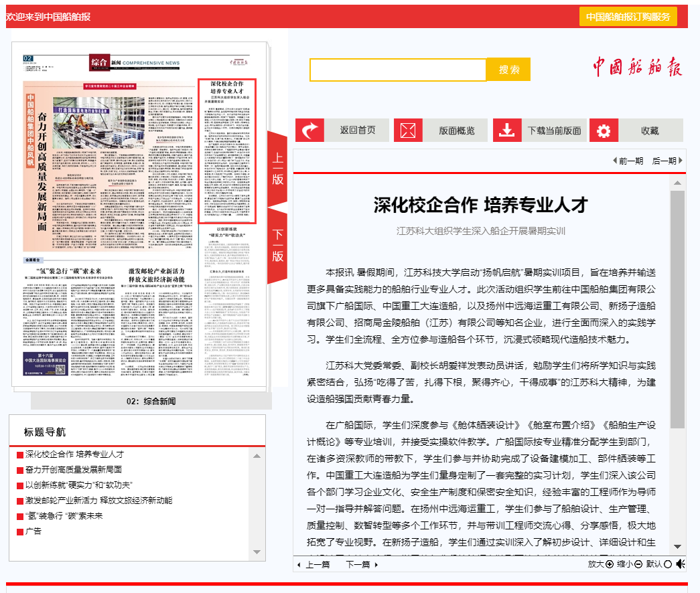Go to next issue (后一期)

(x=667, y=161)
